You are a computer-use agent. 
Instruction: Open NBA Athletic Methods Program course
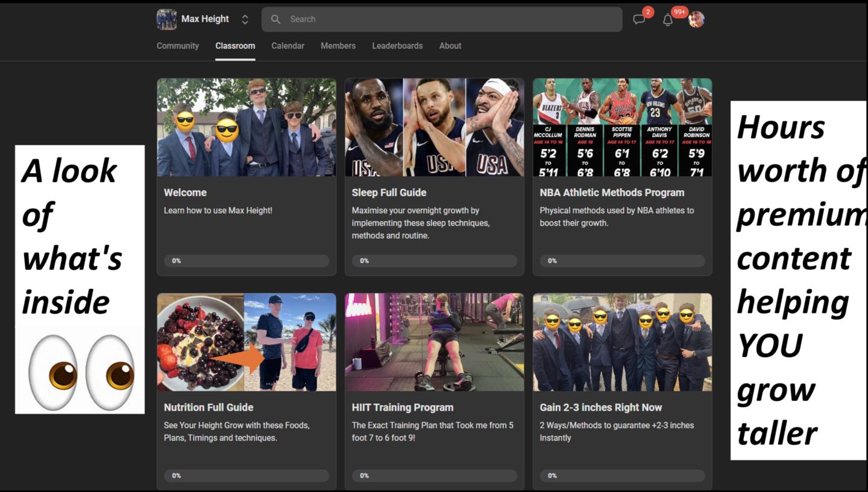pyautogui.click(x=612, y=193)
